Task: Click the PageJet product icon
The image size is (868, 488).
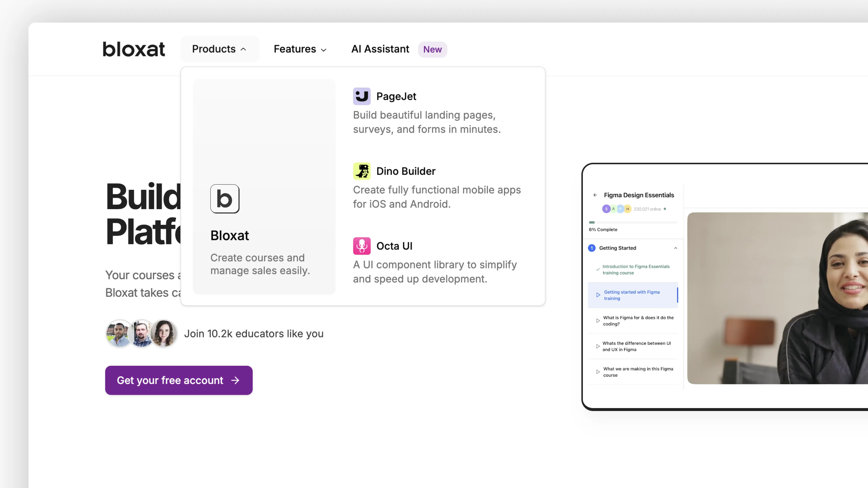Action: pyautogui.click(x=362, y=96)
